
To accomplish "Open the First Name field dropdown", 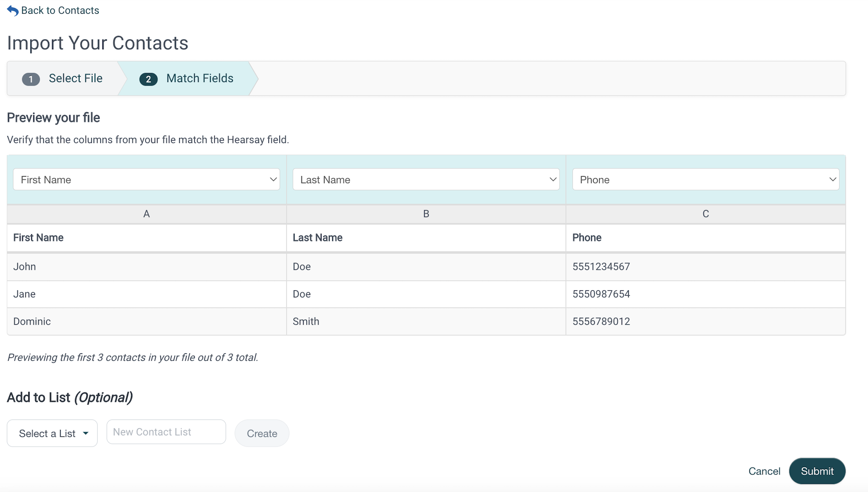I will (x=146, y=179).
